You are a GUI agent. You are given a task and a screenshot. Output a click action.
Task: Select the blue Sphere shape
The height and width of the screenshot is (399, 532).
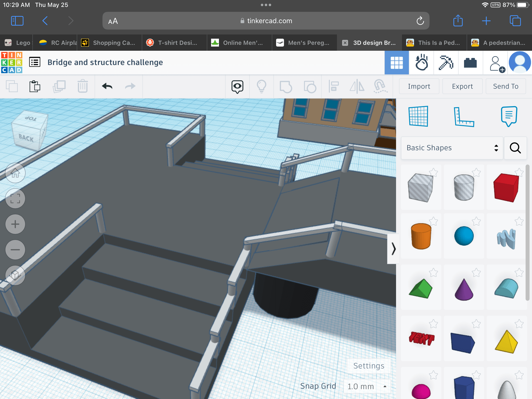pos(464,236)
